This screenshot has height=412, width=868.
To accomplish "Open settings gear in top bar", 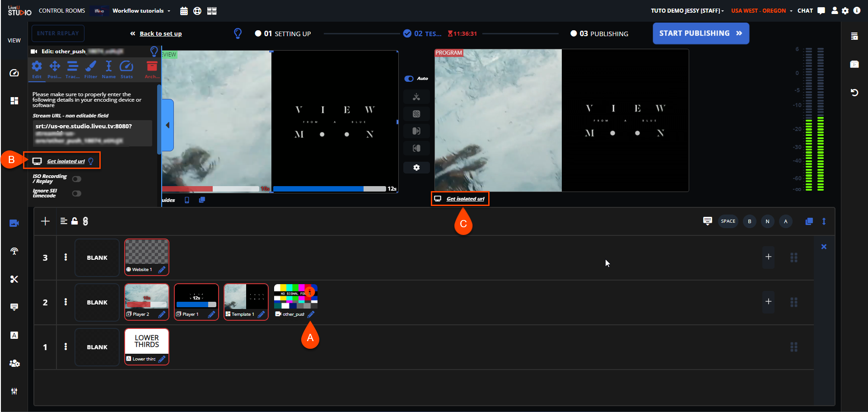I will click(x=845, y=11).
